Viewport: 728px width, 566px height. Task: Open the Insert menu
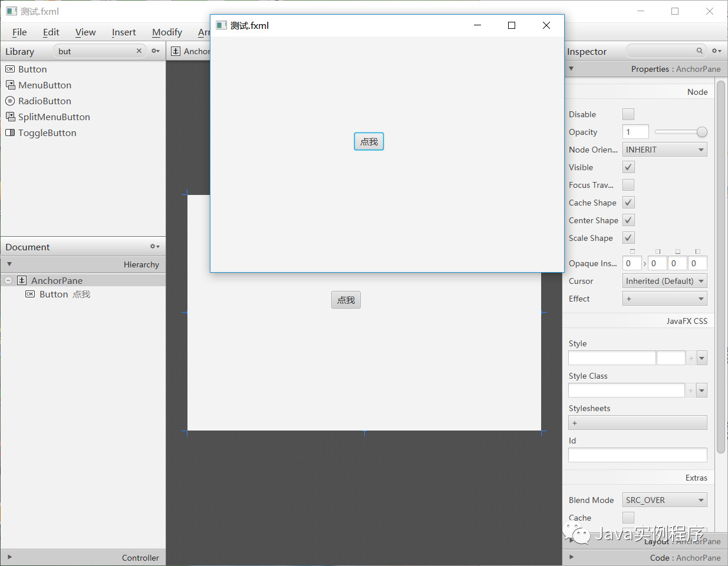click(124, 32)
